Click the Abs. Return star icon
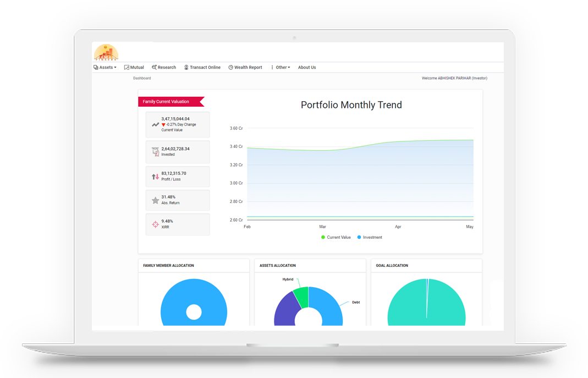The image size is (588, 378). [155, 200]
